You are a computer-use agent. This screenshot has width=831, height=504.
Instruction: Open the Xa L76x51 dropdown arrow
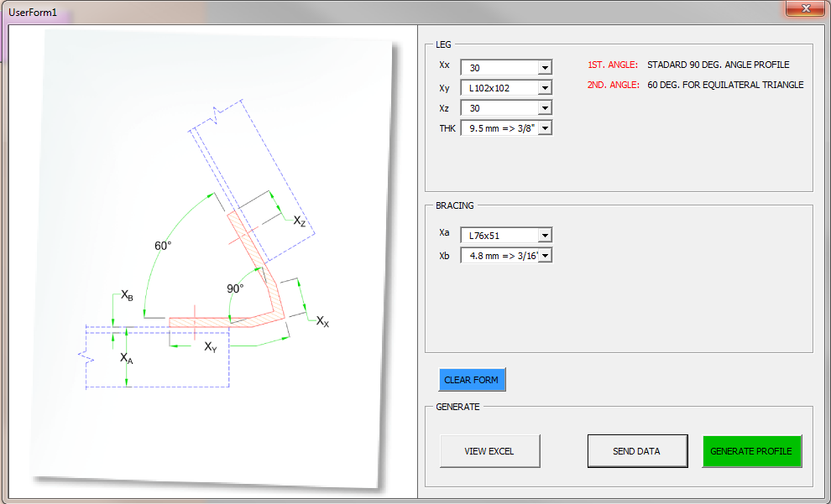click(545, 236)
